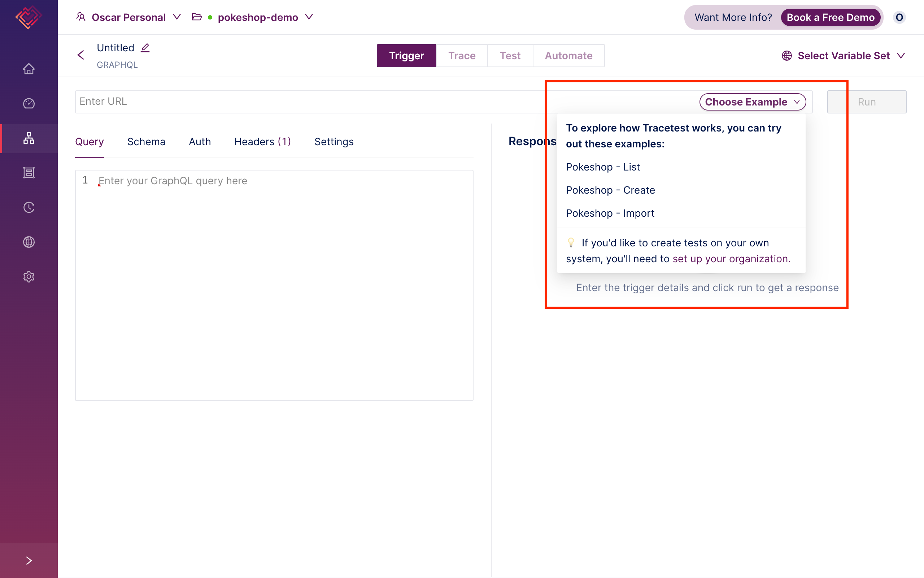This screenshot has width=924, height=578.
Task: Switch to the Trigger tab
Action: click(406, 56)
